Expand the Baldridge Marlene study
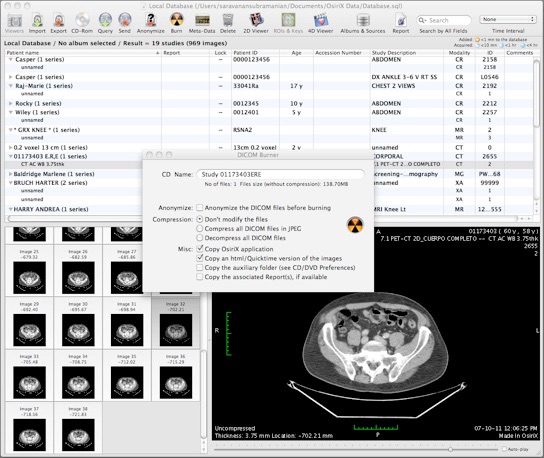This screenshot has width=544, height=458. [x=10, y=174]
